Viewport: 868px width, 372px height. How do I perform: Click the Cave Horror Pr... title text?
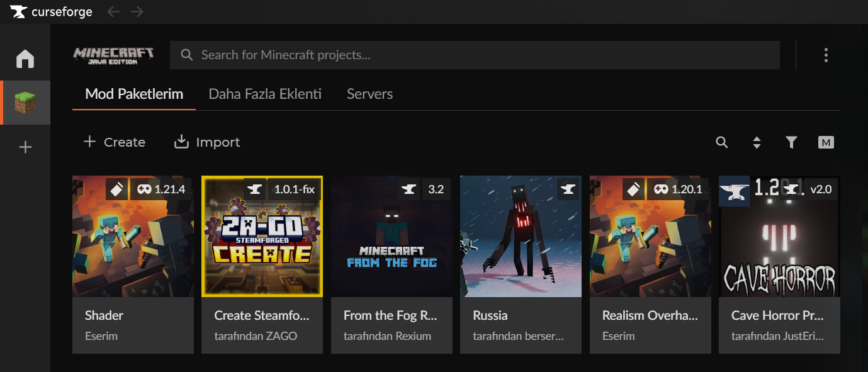[777, 315]
